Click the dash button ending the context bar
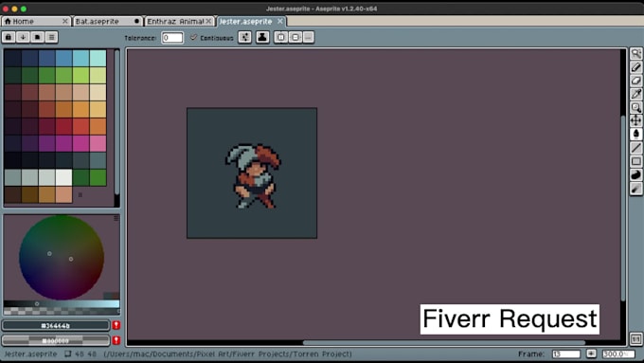The height and width of the screenshot is (363, 644). [x=309, y=37]
